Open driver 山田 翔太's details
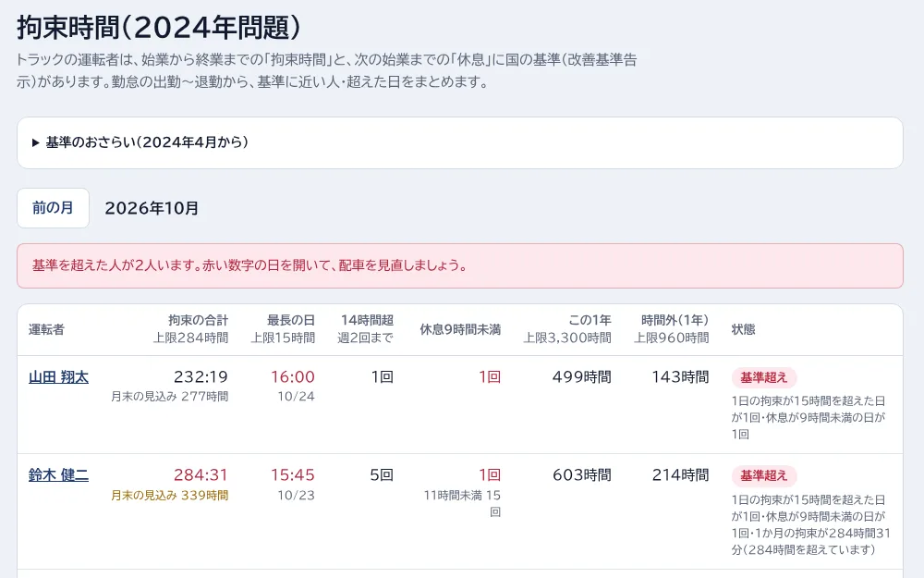The image size is (924, 578). (58, 377)
